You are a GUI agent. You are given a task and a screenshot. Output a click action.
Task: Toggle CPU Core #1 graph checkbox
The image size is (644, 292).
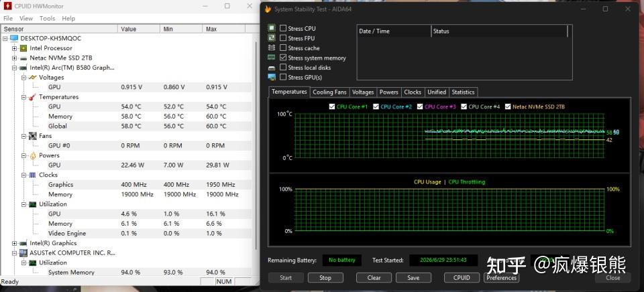click(332, 106)
